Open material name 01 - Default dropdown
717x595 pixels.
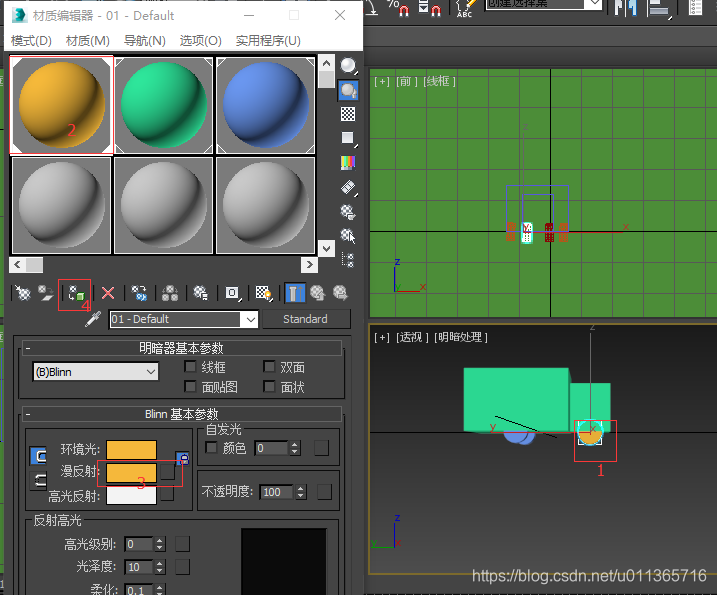coord(251,319)
